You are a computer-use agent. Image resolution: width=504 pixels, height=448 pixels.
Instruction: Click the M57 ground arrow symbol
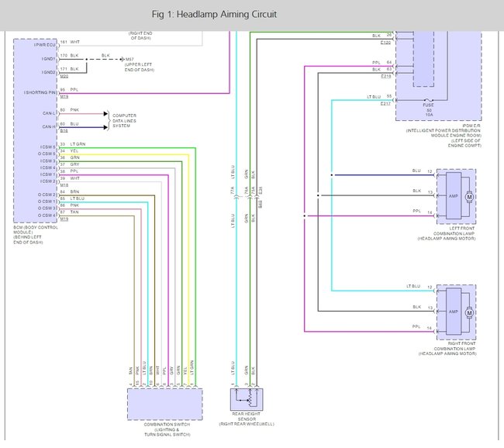(x=122, y=59)
